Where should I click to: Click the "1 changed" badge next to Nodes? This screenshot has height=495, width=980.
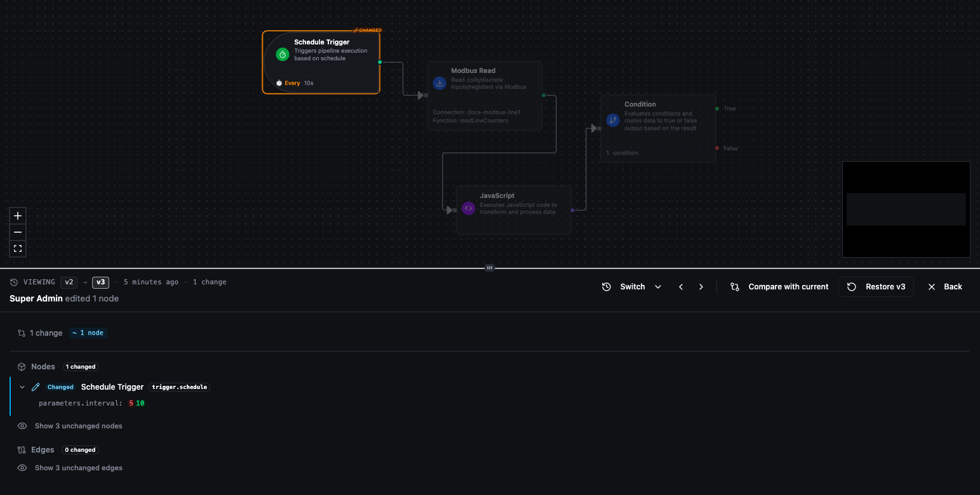click(81, 367)
